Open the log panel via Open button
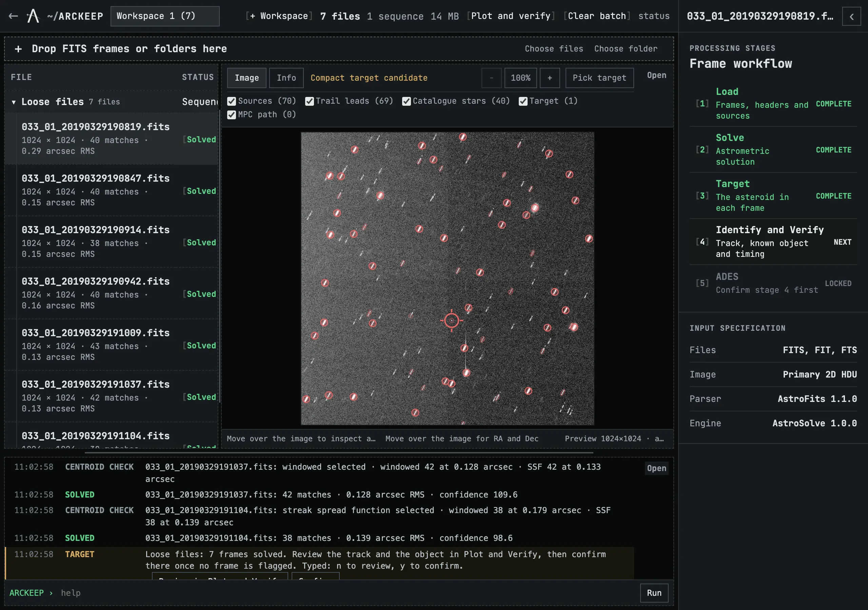The image size is (868, 610). point(656,468)
